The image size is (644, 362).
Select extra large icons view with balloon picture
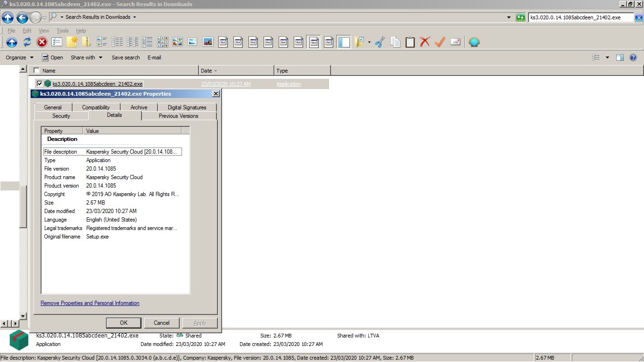click(208, 42)
